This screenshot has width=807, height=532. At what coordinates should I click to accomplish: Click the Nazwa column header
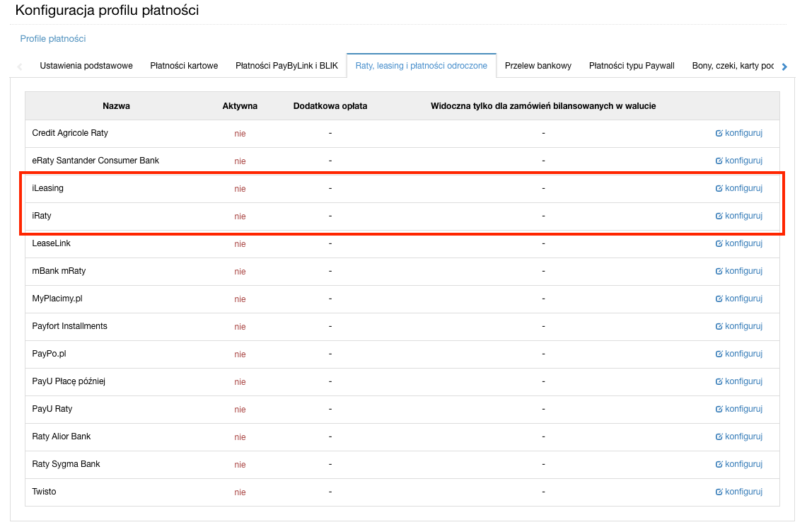click(x=116, y=106)
